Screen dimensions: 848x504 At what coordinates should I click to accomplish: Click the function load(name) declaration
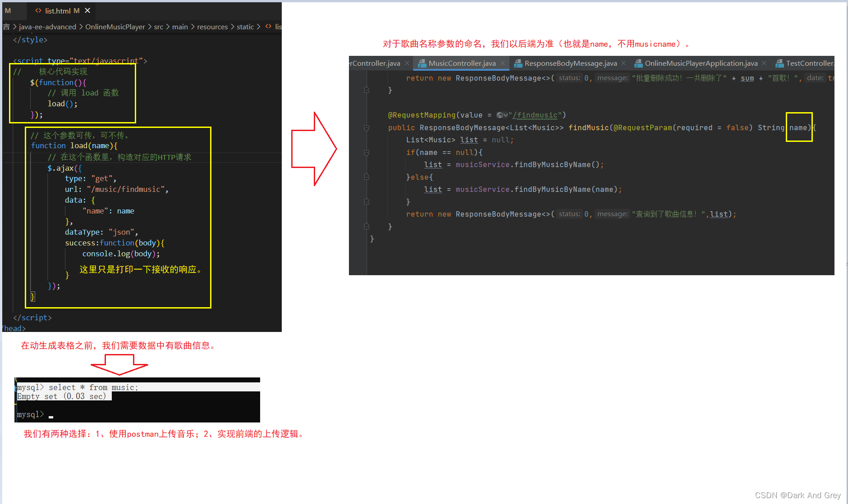(x=74, y=146)
